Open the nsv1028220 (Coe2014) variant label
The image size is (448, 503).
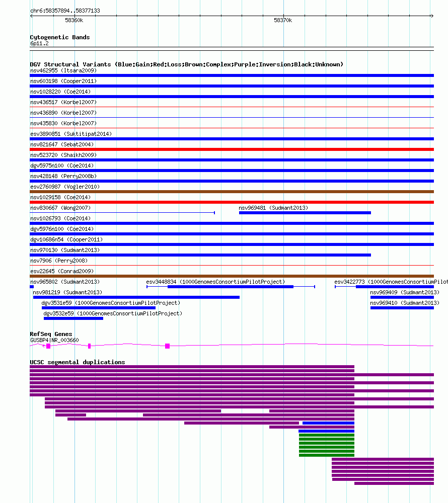(x=60, y=92)
